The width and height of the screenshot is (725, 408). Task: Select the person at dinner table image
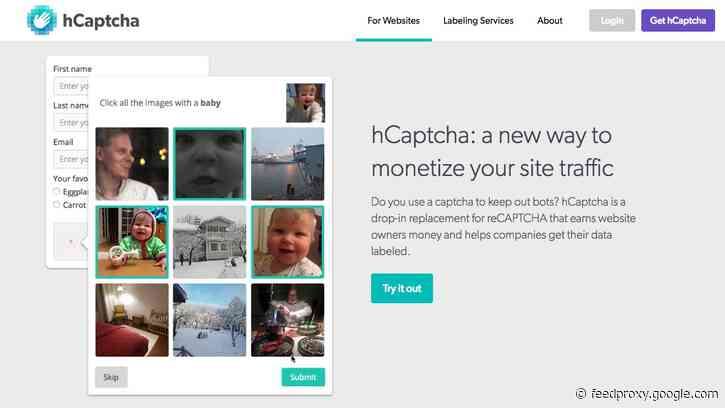288,320
